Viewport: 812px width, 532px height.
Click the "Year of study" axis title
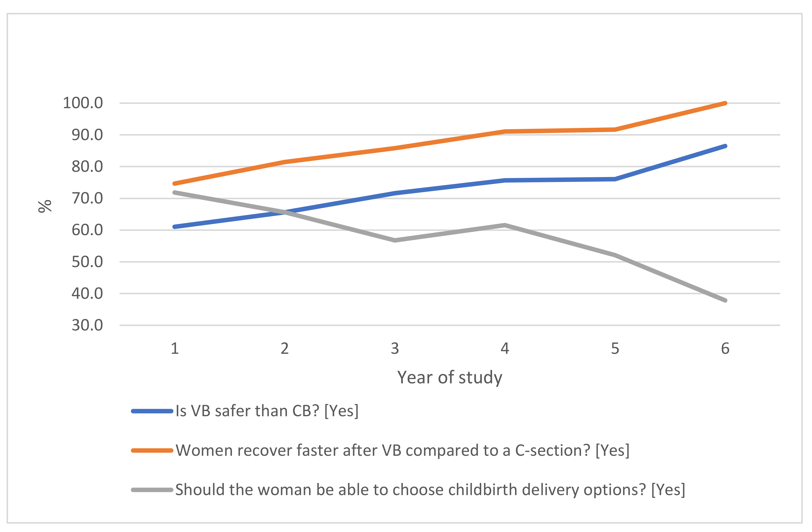point(450,377)
